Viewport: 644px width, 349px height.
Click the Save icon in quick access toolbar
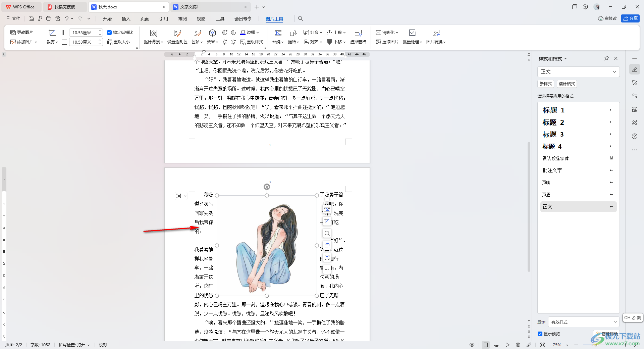31,18
